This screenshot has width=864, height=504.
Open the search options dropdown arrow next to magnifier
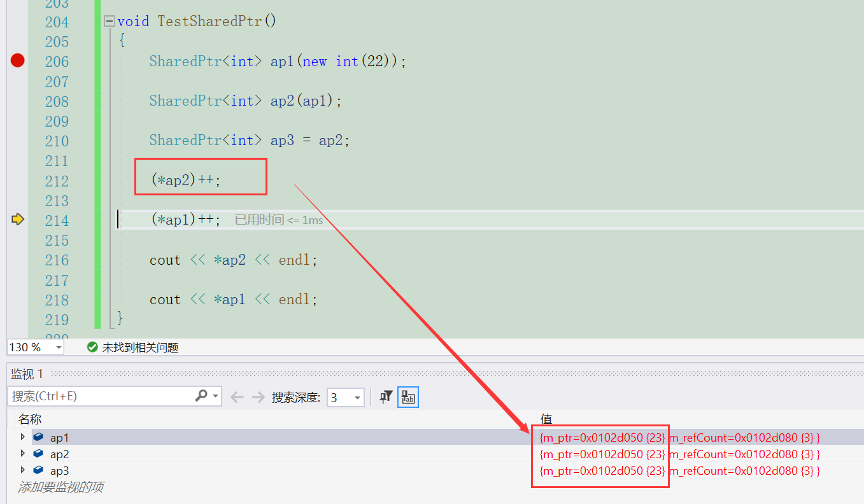tap(215, 396)
